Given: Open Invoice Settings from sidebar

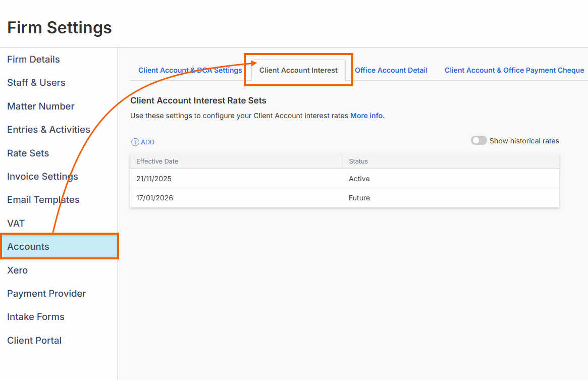Looking at the screenshot, I should click(x=42, y=177).
